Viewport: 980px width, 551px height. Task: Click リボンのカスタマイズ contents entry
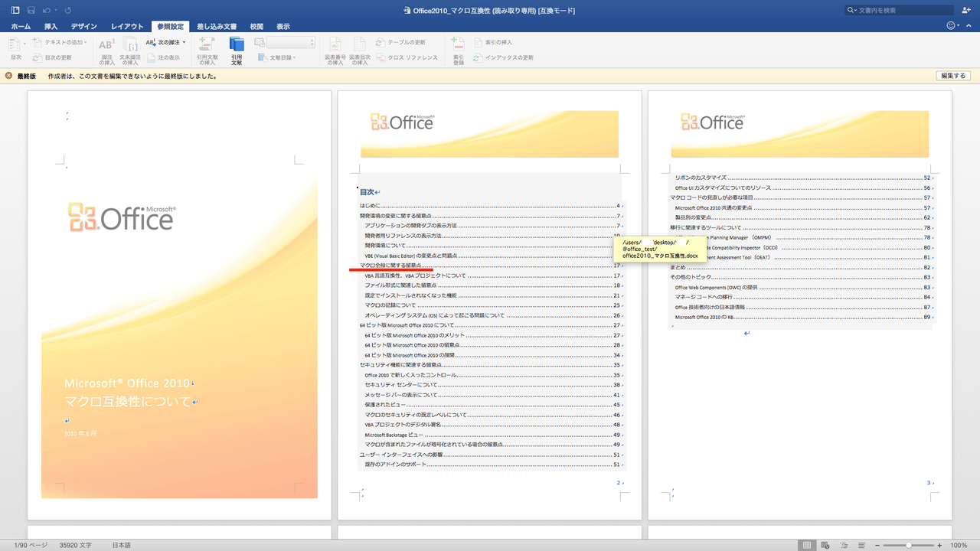click(803, 178)
